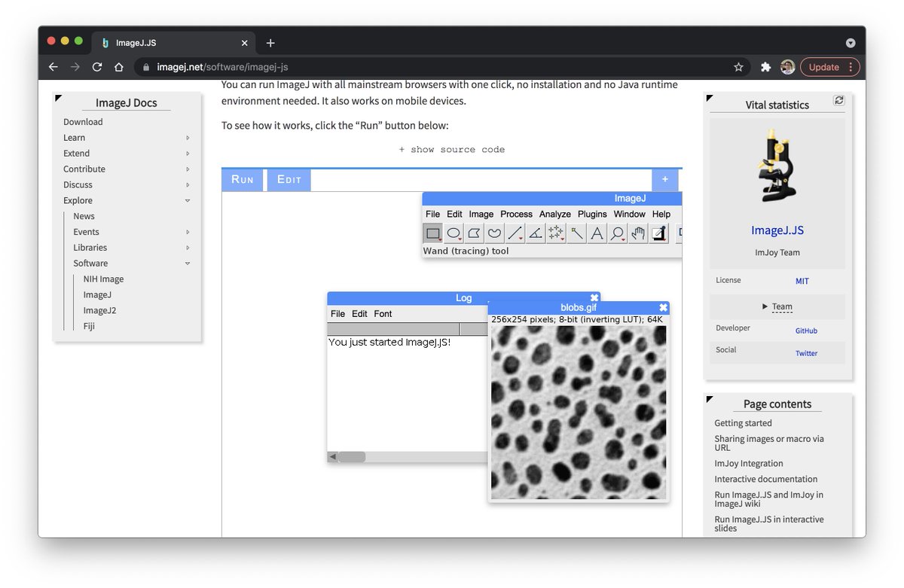Select the Multi-point tool

[556, 233]
